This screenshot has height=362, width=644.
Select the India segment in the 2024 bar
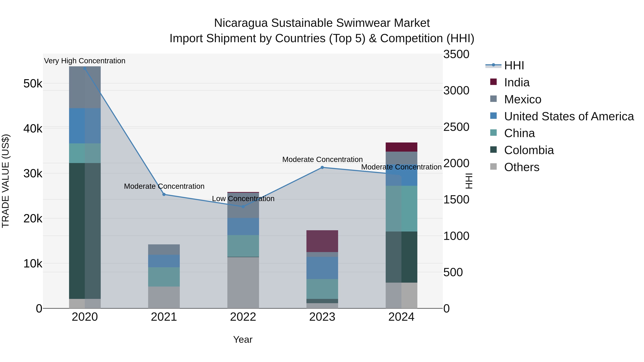pyautogui.click(x=401, y=147)
